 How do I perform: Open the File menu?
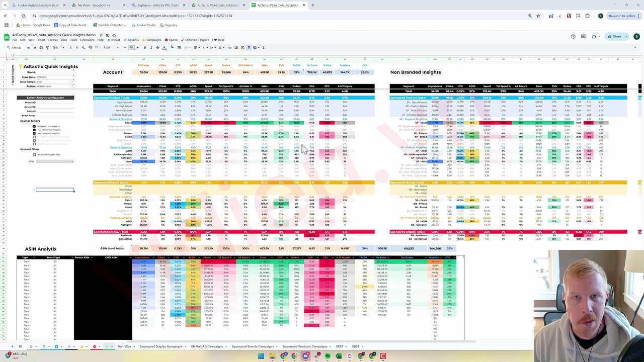[x=15, y=40]
